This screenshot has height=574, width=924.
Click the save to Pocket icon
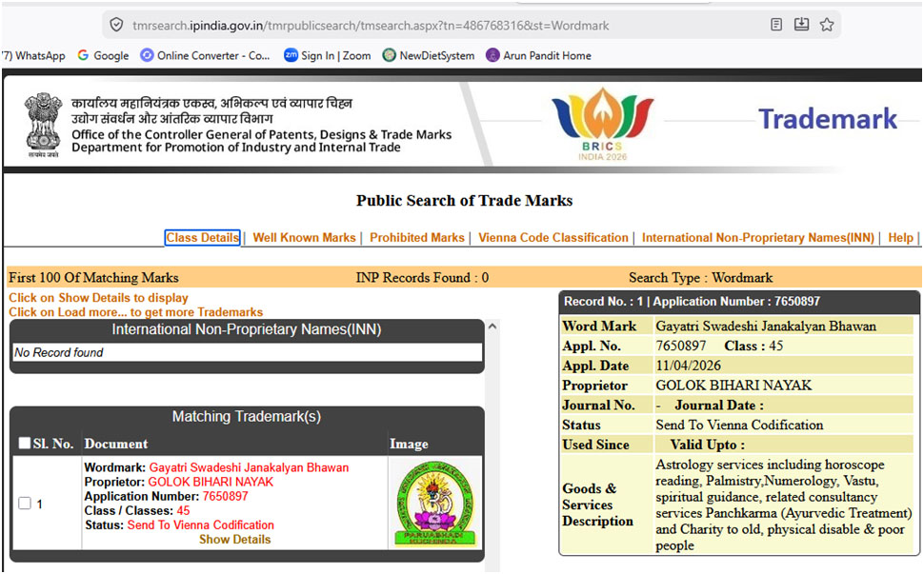click(x=802, y=25)
